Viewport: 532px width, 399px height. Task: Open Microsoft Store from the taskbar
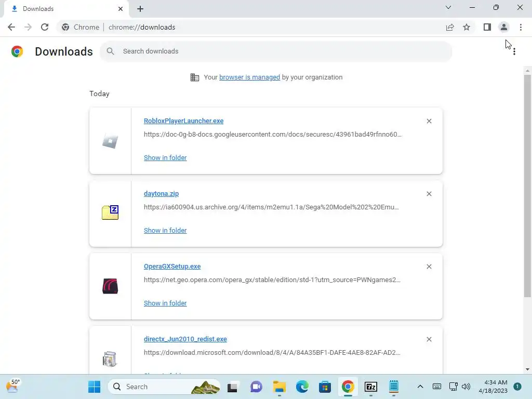pyautogui.click(x=325, y=387)
